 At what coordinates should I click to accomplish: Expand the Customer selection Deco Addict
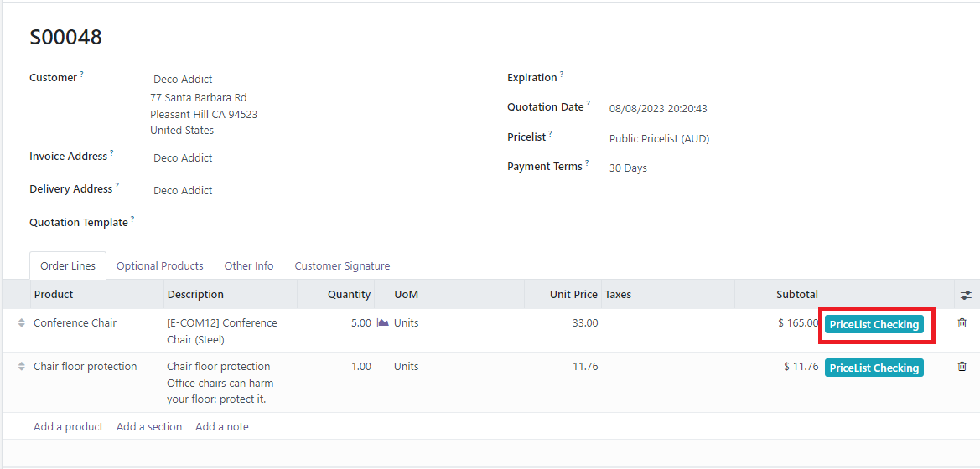click(183, 80)
